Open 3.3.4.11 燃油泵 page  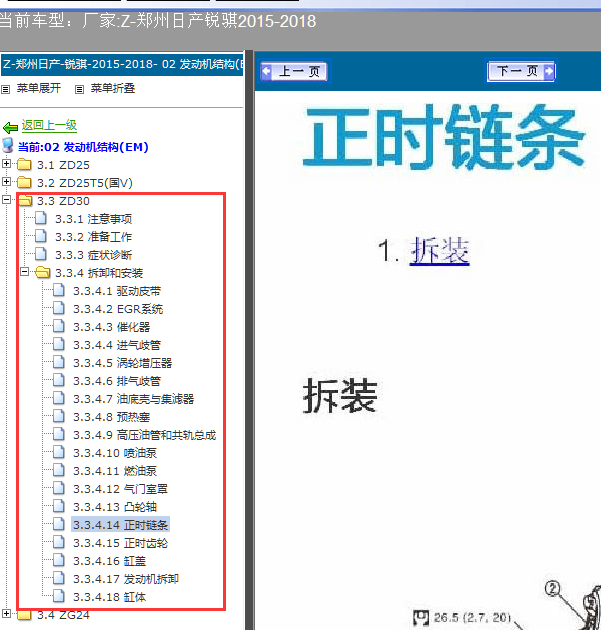115,471
